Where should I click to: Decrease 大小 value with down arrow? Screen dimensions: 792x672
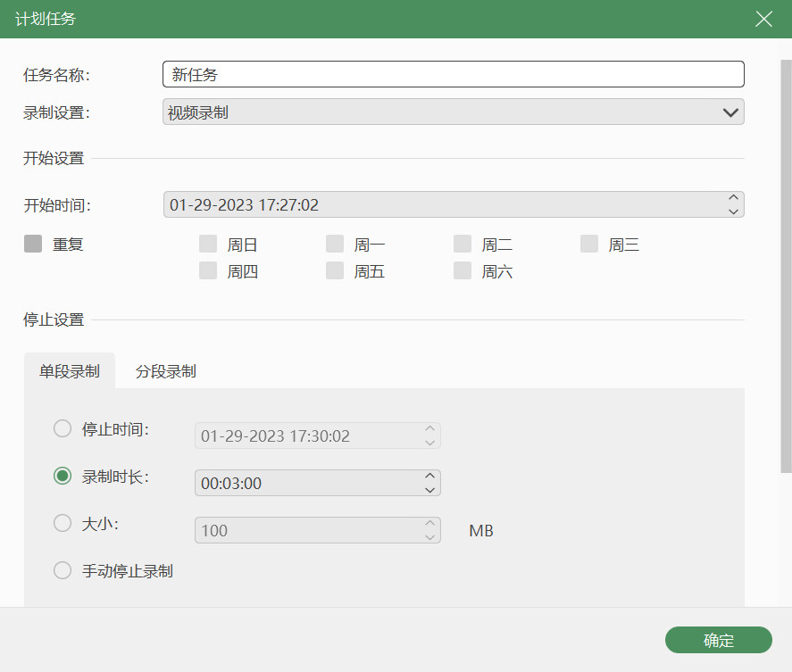[x=429, y=537]
